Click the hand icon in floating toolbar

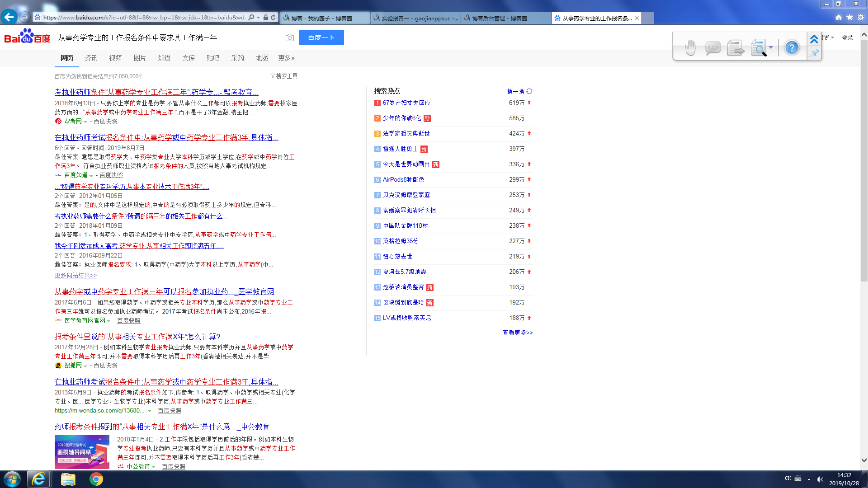pos(690,47)
